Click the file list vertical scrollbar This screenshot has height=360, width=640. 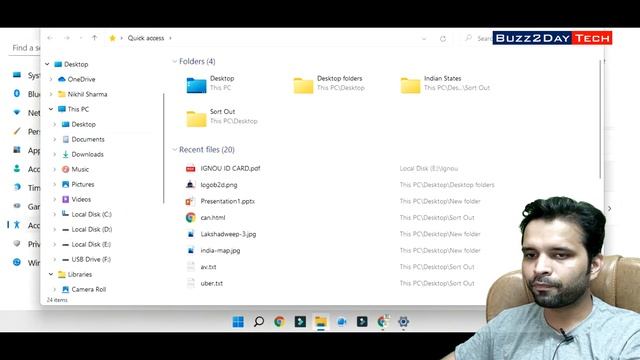(600, 119)
